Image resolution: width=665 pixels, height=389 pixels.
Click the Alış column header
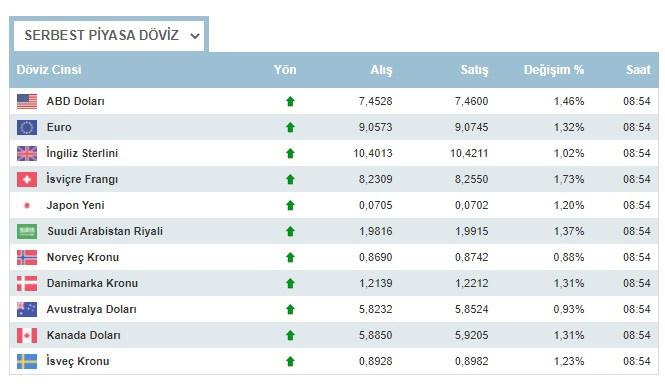point(381,70)
